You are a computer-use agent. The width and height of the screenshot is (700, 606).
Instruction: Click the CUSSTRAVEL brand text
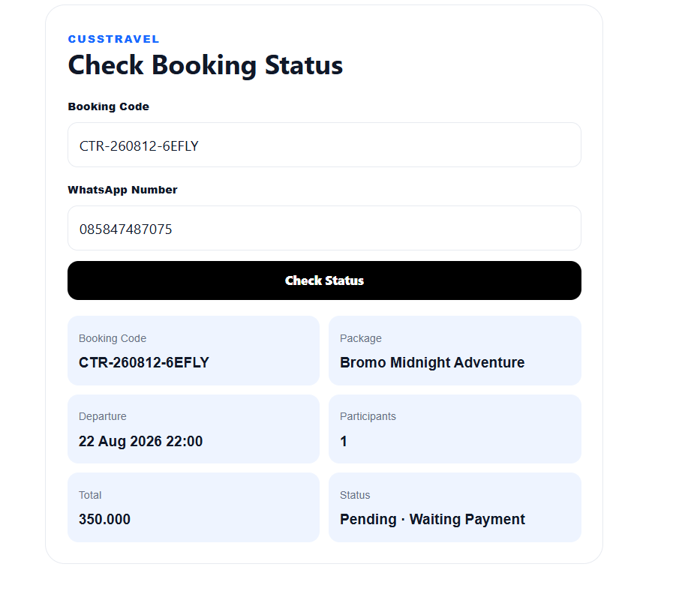coord(113,39)
